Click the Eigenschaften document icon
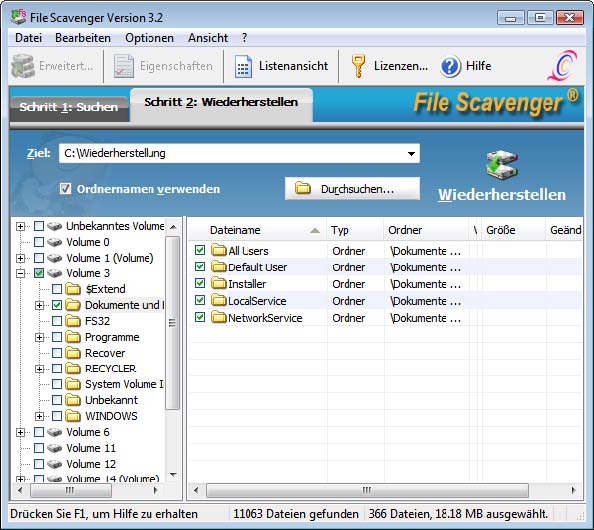Image resolution: width=594 pixels, height=530 pixels. [124, 66]
